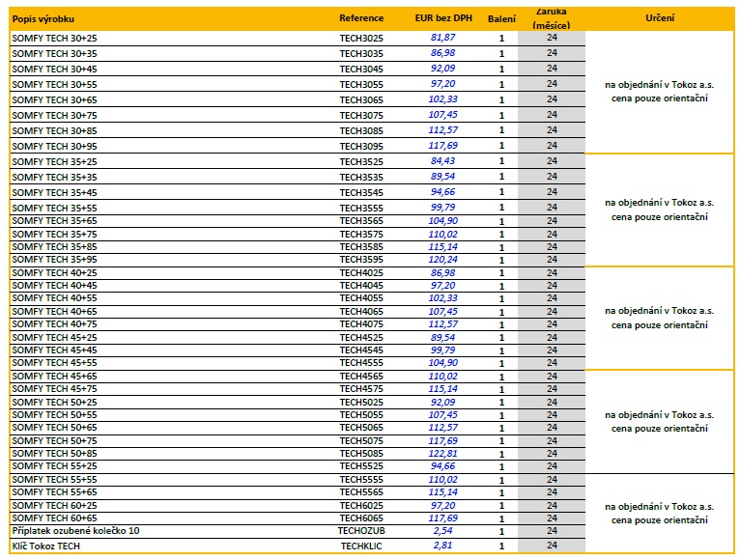Select SOMFY TECH 35+75 description

click(x=54, y=235)
